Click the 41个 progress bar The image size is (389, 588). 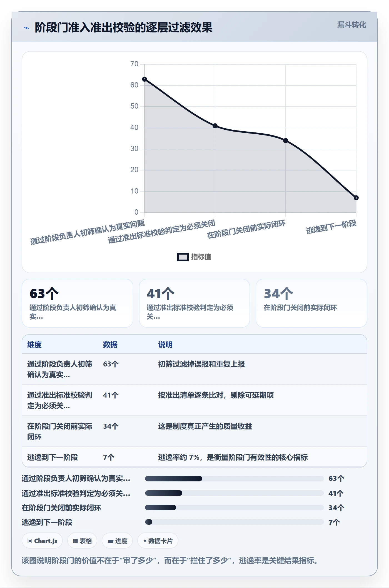tap(235, 493)
